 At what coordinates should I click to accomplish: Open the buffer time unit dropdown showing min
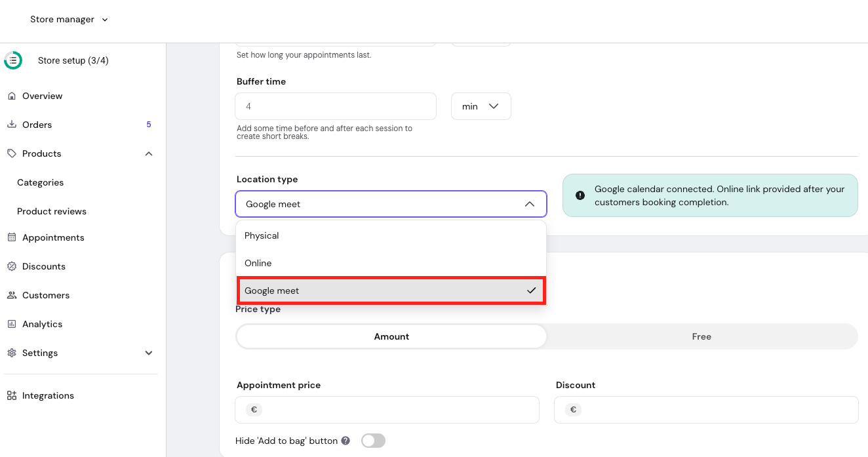click(x=481, y=106)
